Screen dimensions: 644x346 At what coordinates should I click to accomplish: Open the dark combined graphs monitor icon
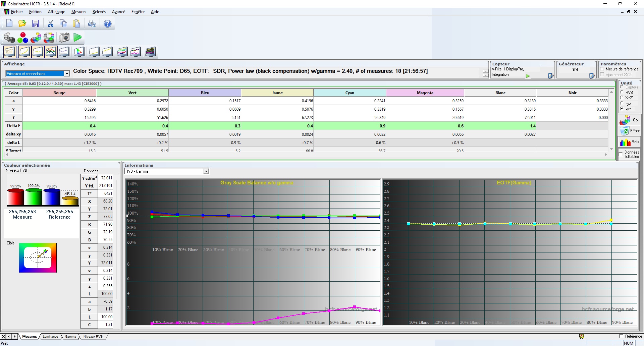click(151, 52)
